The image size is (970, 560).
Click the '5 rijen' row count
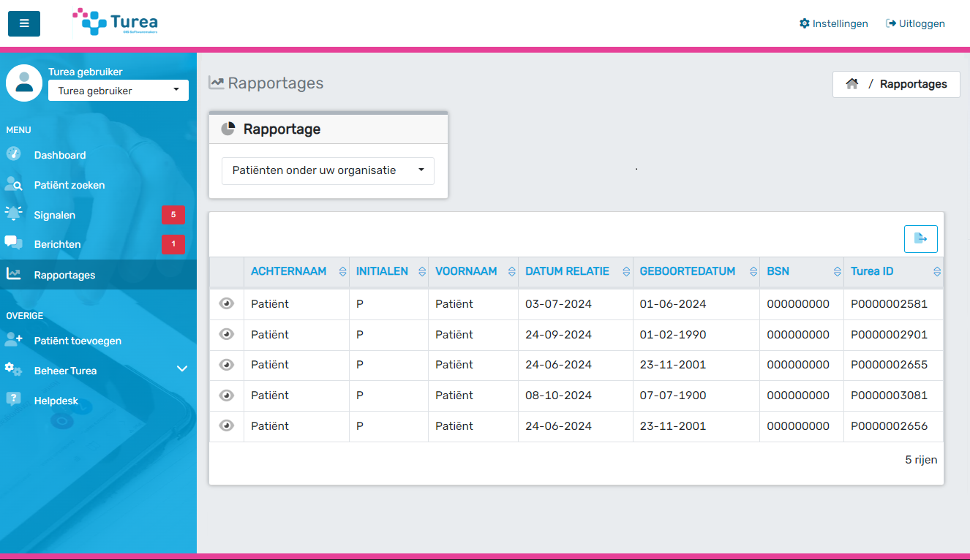921,460
